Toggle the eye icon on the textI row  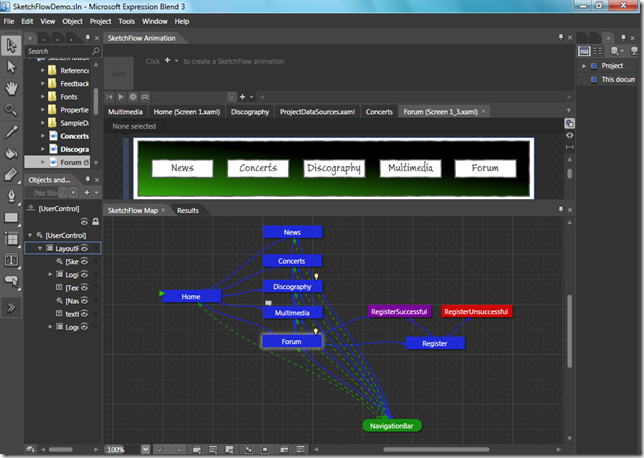pyautogui.click(x=86, y=313)
